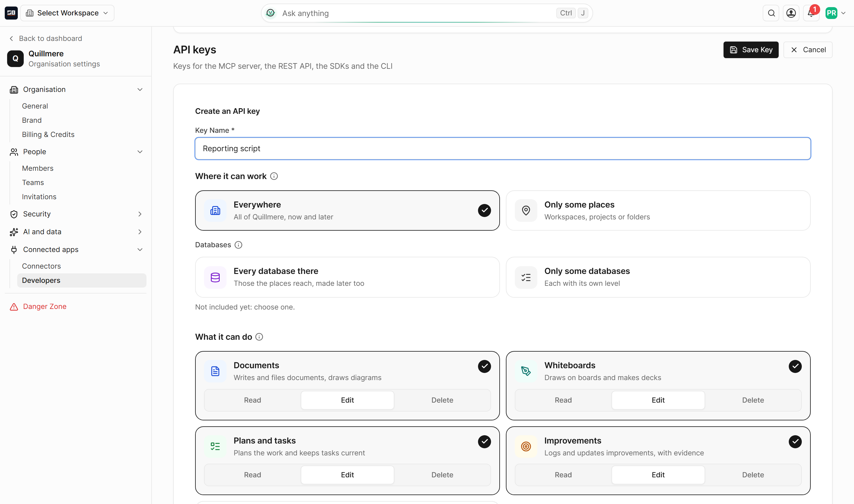The image size is (854, 504).
Task: Select the Everywhere scope option
Action: pyautogui.click(x=347, y=210)
